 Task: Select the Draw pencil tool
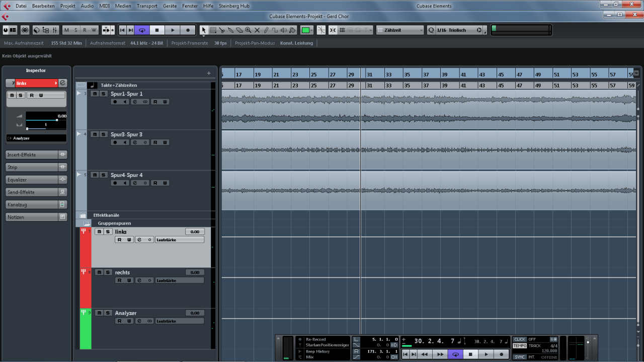pos(266,30)
